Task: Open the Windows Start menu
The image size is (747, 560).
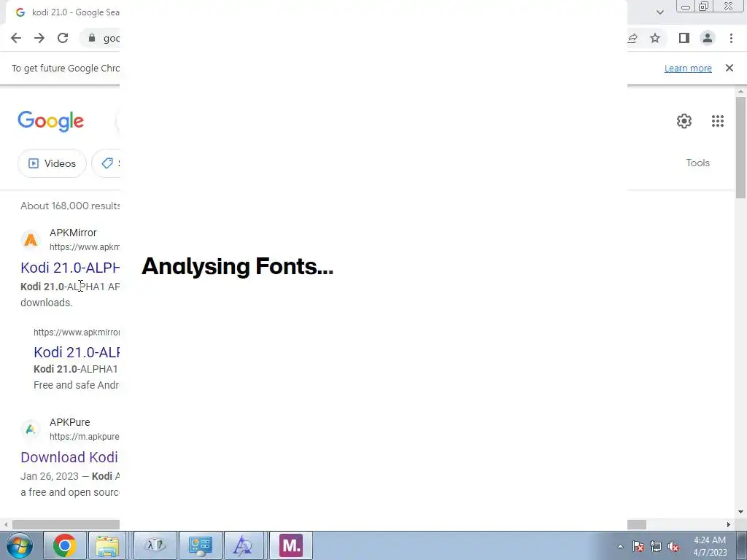Action: coord(20,545)
